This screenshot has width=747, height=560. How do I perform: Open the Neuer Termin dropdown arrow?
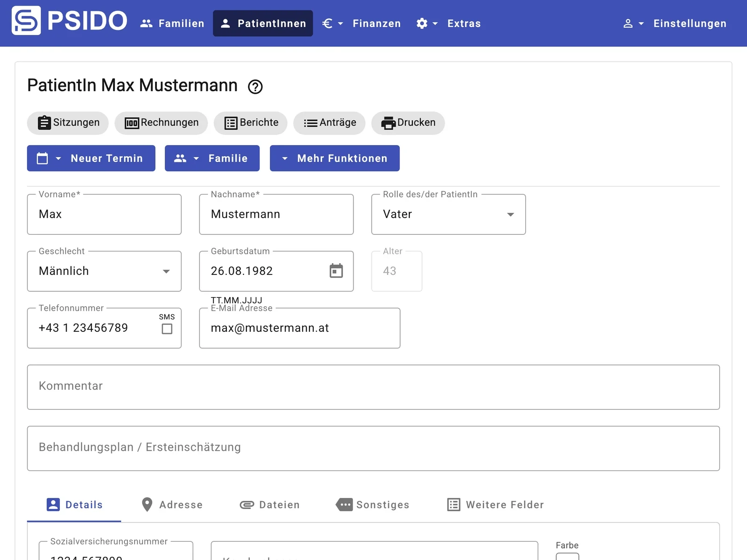pos(58,159)
